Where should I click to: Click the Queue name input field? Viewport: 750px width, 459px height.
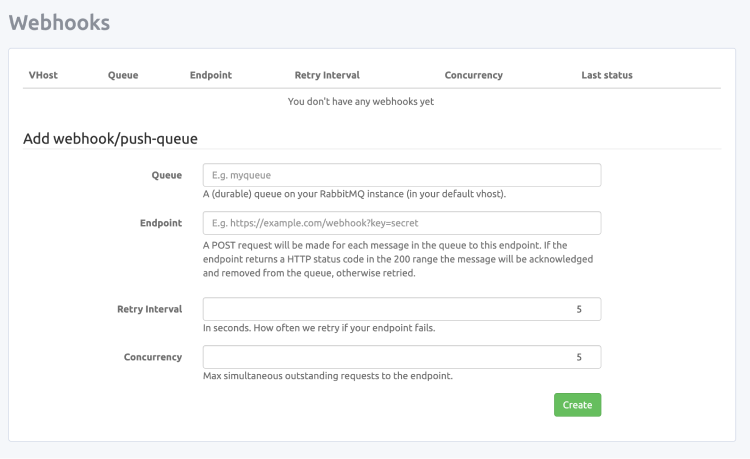[x=401, y=175]
